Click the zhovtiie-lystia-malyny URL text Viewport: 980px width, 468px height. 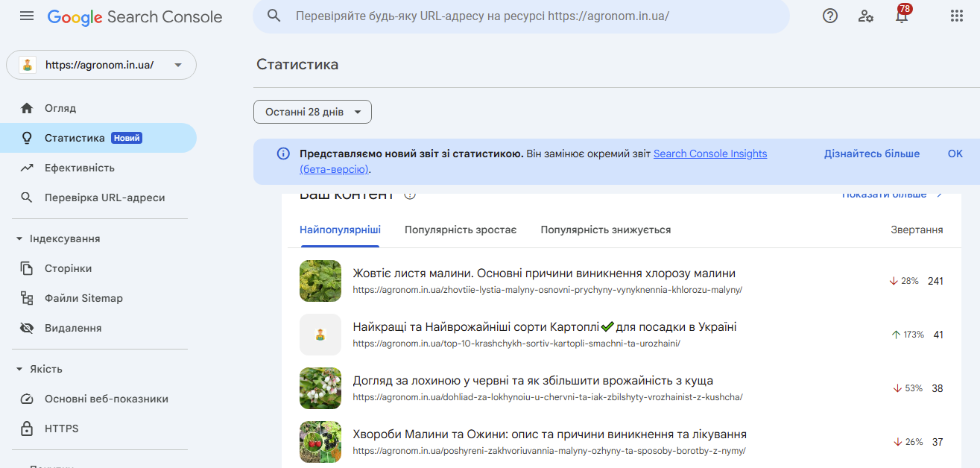coord(547,290)
